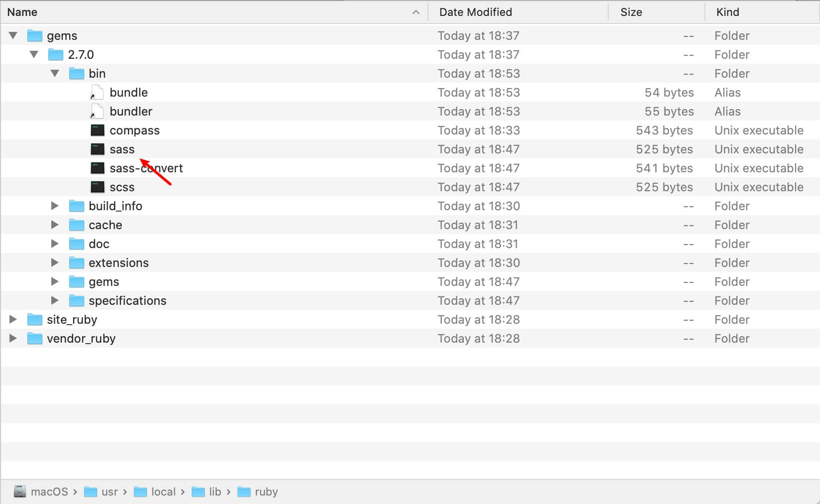The height and width of the screenshot is (504, 820).
Task: Select the scss executable icon
Action: click(x=97, y=187)
